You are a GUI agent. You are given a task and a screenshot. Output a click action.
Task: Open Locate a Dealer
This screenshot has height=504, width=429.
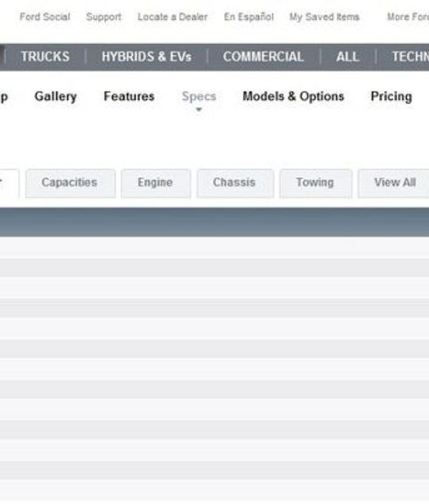point(173,17)
